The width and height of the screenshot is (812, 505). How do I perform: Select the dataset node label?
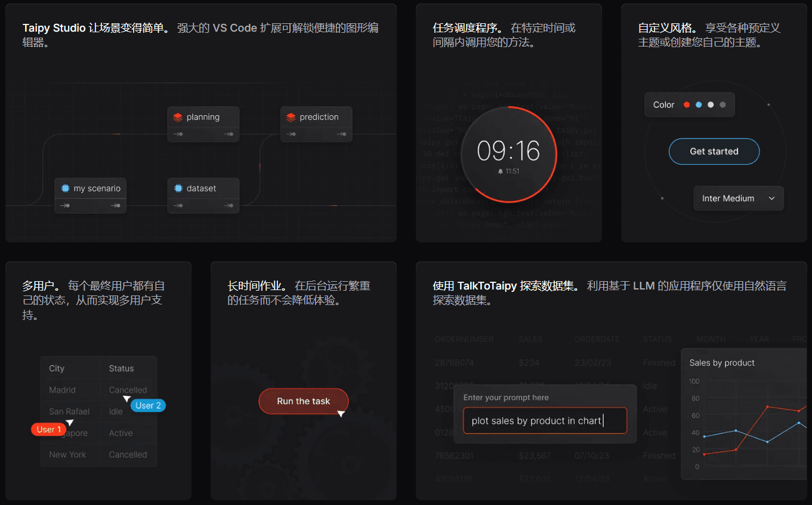tap(202, 188)
